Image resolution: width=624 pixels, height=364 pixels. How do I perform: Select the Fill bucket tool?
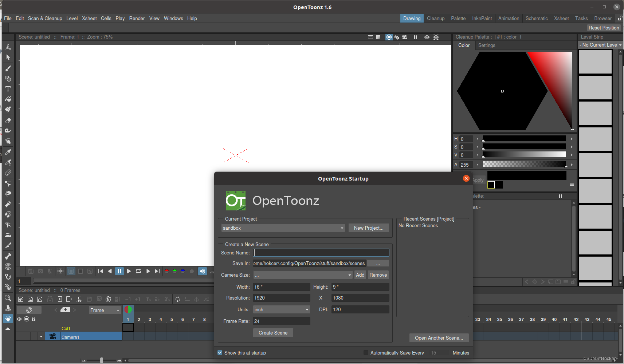point(8,99)
